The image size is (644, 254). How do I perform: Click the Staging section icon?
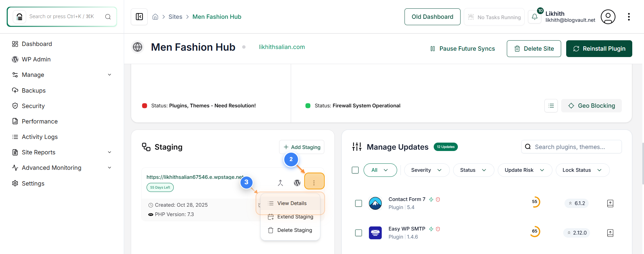pyautogui.click(x=146, y=147)
